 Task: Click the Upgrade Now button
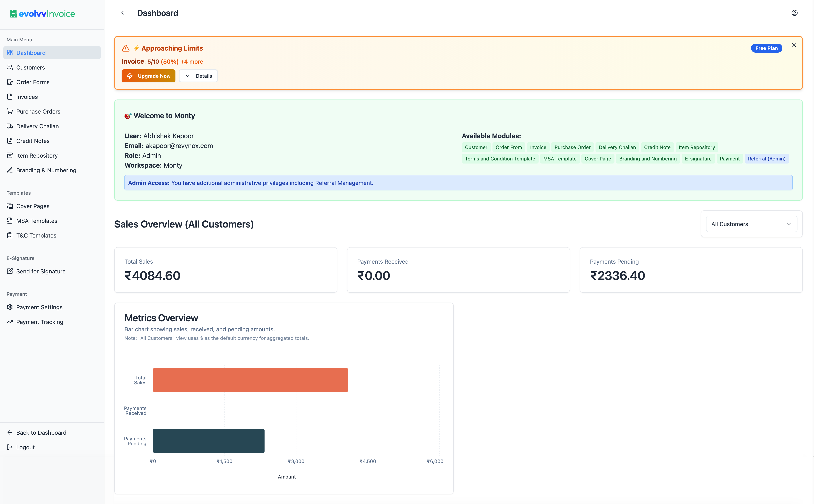click(148, 76)
